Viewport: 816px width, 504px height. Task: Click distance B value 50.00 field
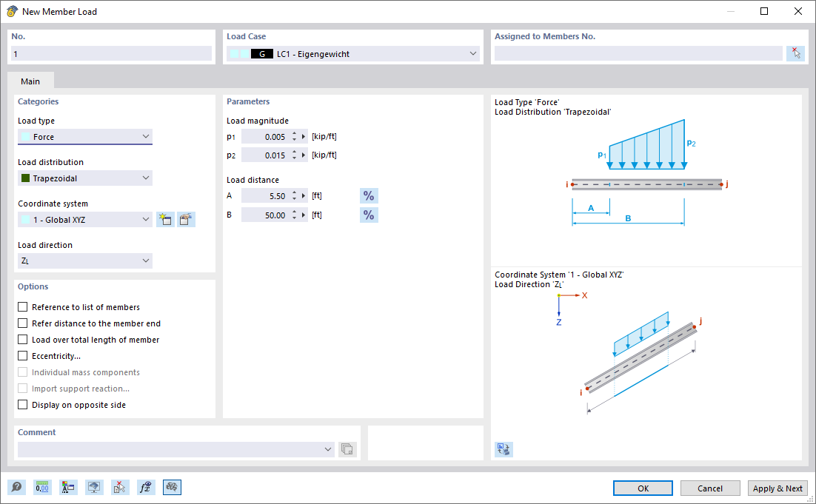265,215
